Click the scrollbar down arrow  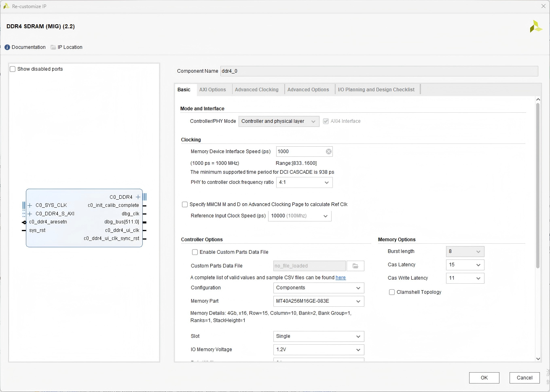click(x=538, y=358)
